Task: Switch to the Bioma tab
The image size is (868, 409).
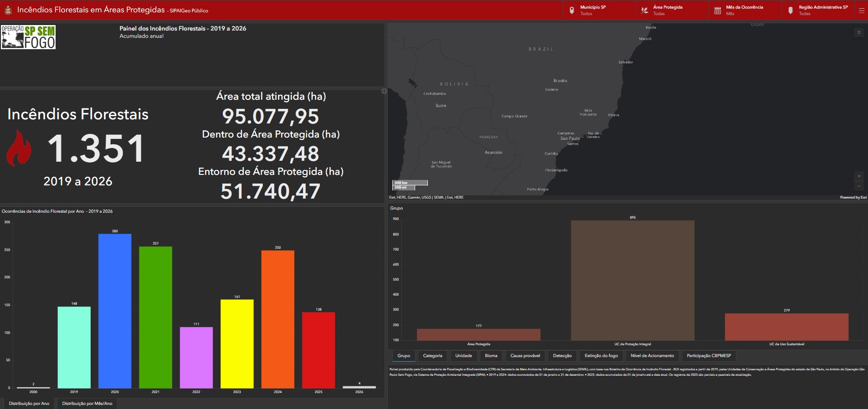Action: pyautogui.click(x=491, y=356)
